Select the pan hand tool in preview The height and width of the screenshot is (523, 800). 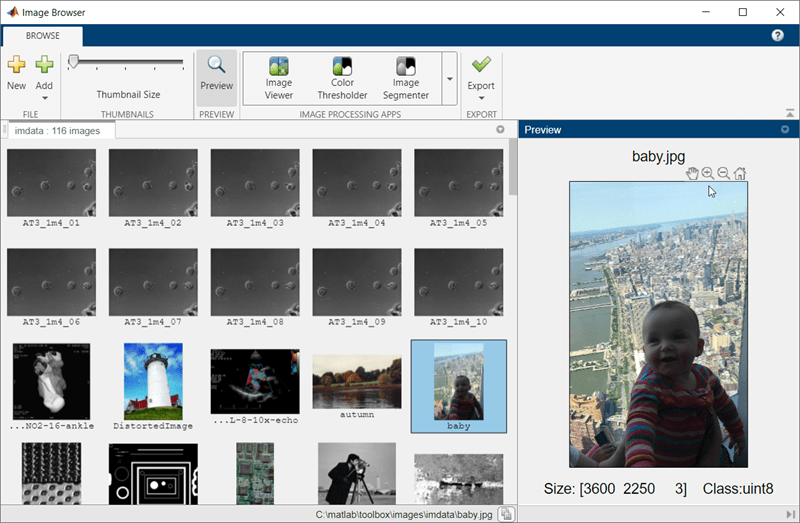point(692,174)
